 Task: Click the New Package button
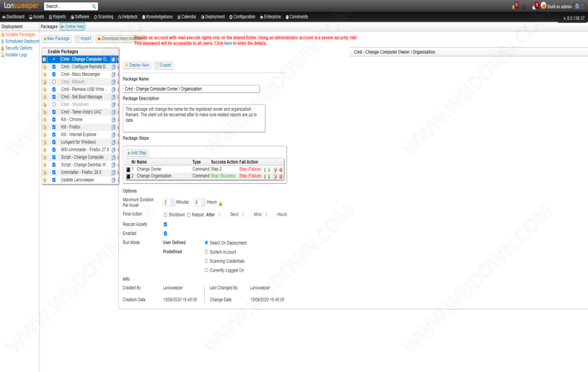tap(57, 39)
